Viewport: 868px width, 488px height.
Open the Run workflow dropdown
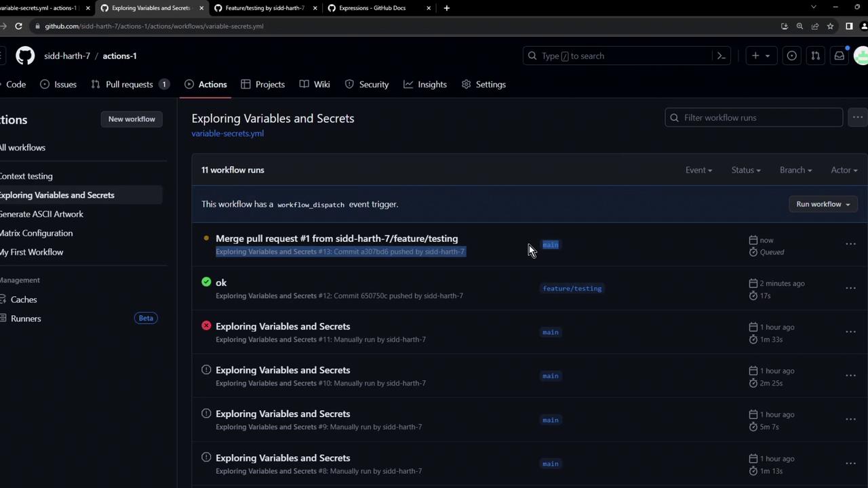(823, 204)
